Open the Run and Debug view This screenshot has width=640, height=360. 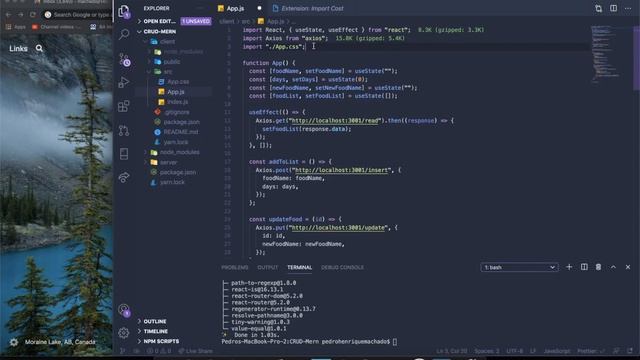click(x=124, y=82)
